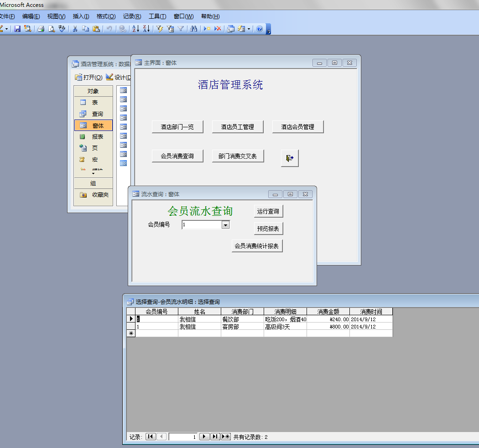
Task: Select 宏 in the objects list
Action: (x=93, y=160)
